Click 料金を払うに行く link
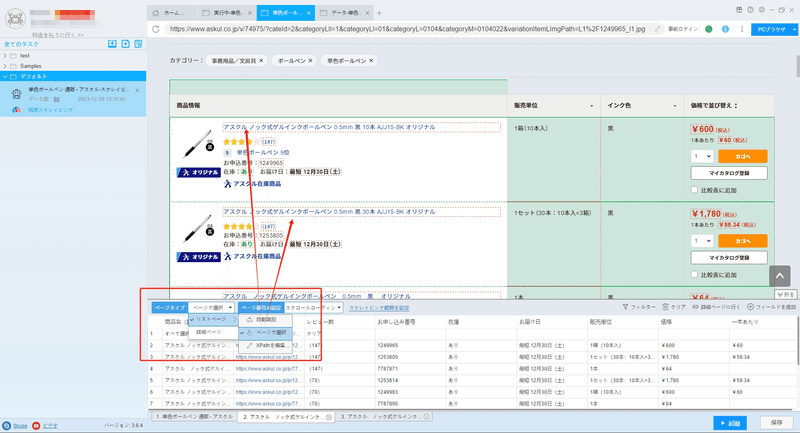The height and width of the screenshot is (433, 800). click(x=58, y=35)
